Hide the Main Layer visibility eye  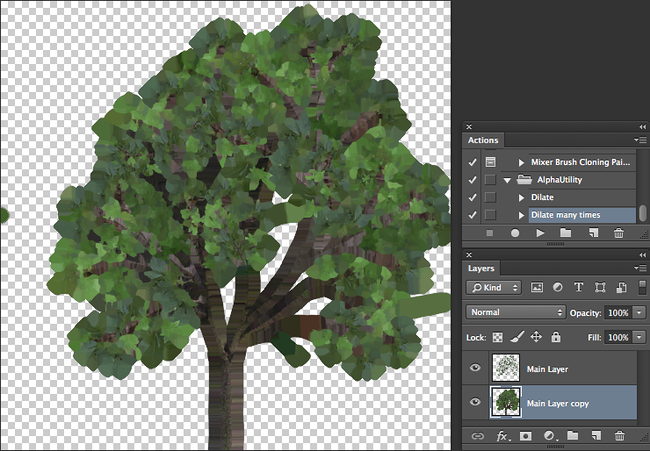475,366
